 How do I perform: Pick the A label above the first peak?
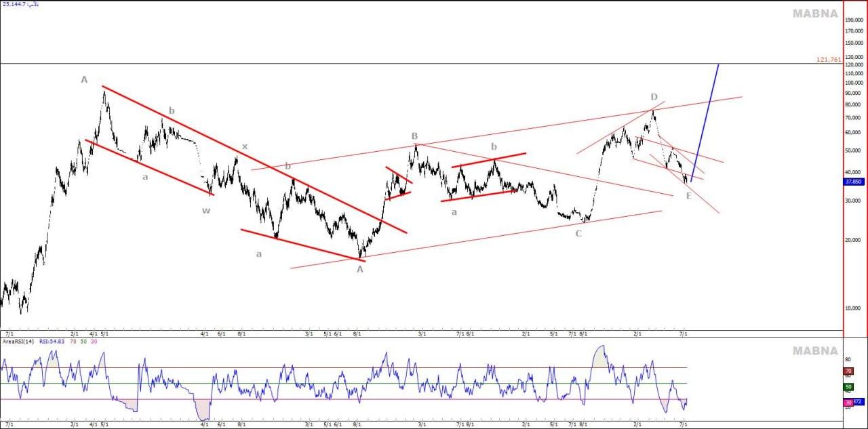coord(84,80)
